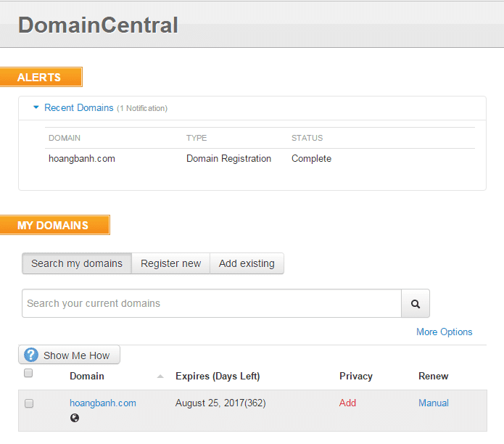504x444 pixels.
Task: Click the Privacy column header
Action: [x=356, y=376]
